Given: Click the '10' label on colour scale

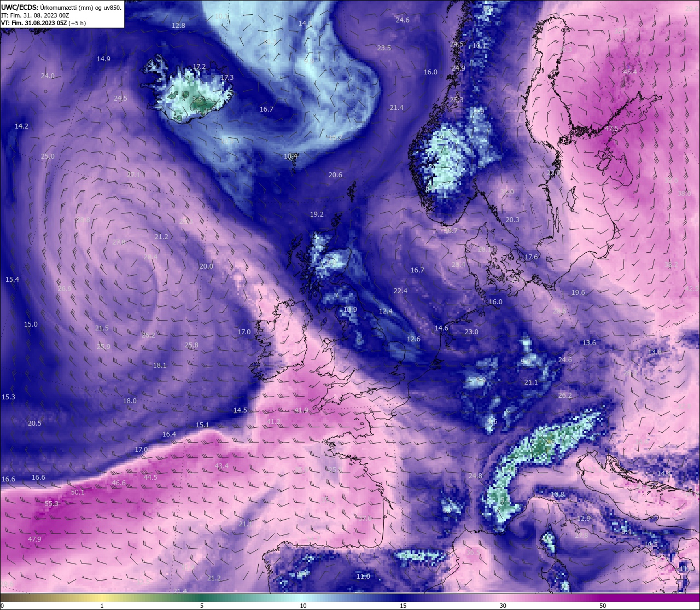Looking at the screenshot, I should (302, 606).
